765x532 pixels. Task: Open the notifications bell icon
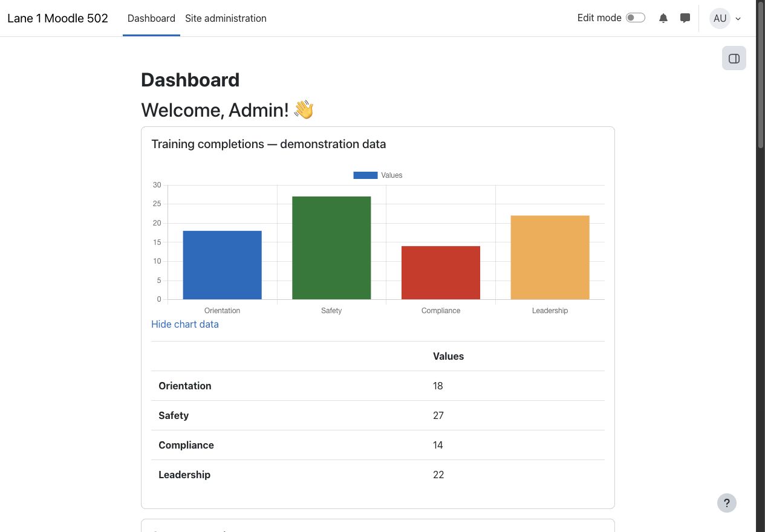663,18
